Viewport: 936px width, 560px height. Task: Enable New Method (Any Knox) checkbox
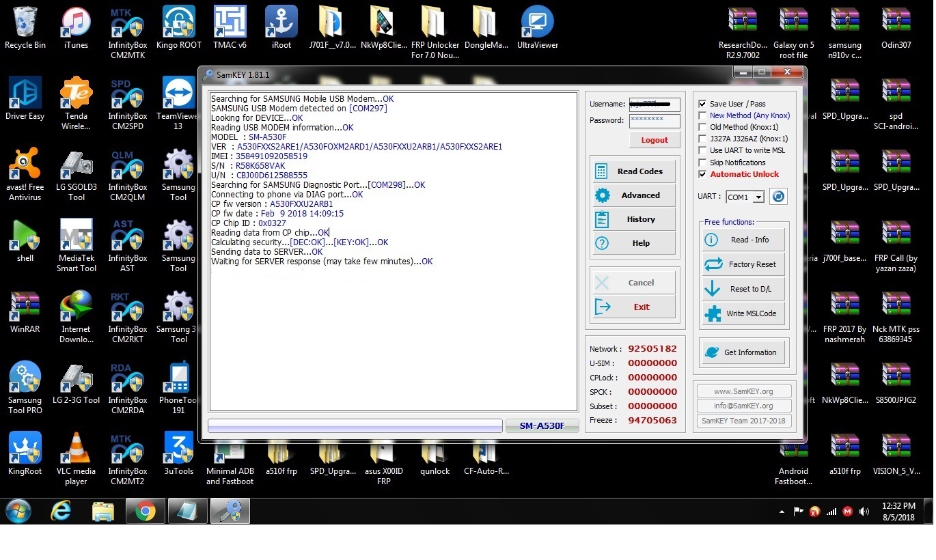click(x=702, y=115)
